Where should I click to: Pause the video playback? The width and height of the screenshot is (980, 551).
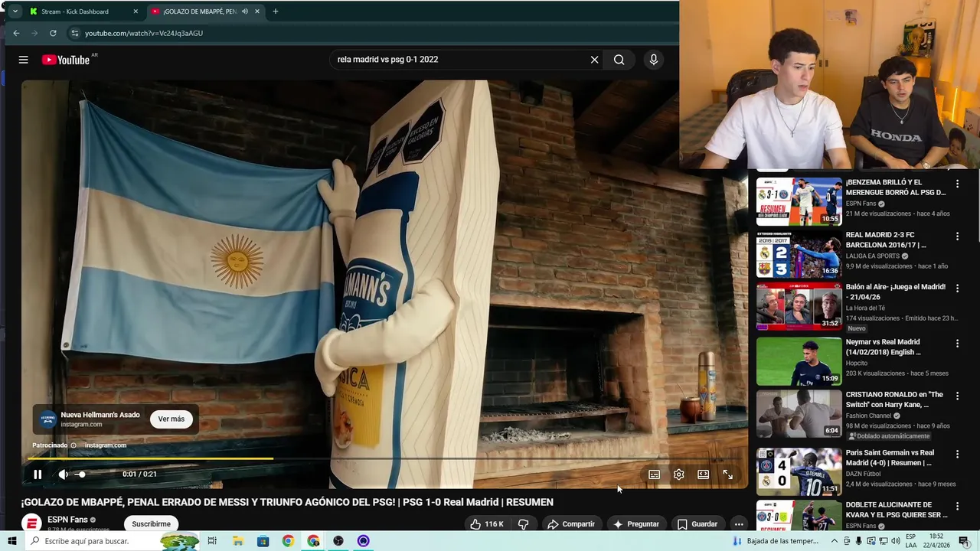pos(38,474)
